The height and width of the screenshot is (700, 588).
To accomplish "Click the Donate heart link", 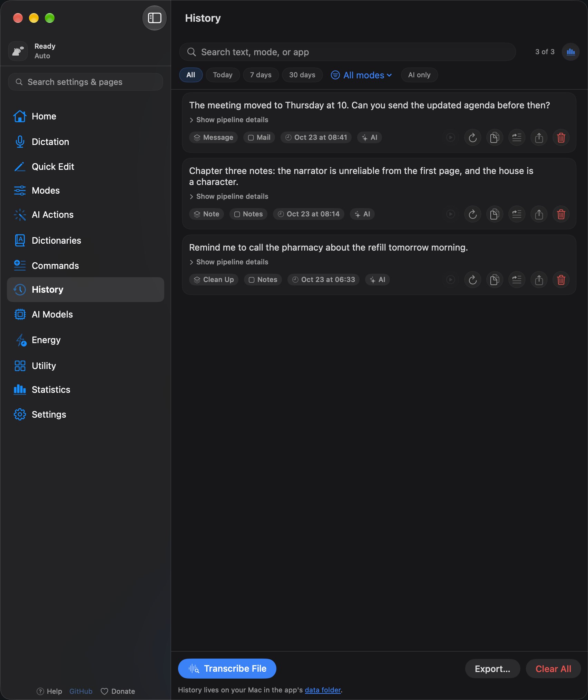I will point(118,691).
